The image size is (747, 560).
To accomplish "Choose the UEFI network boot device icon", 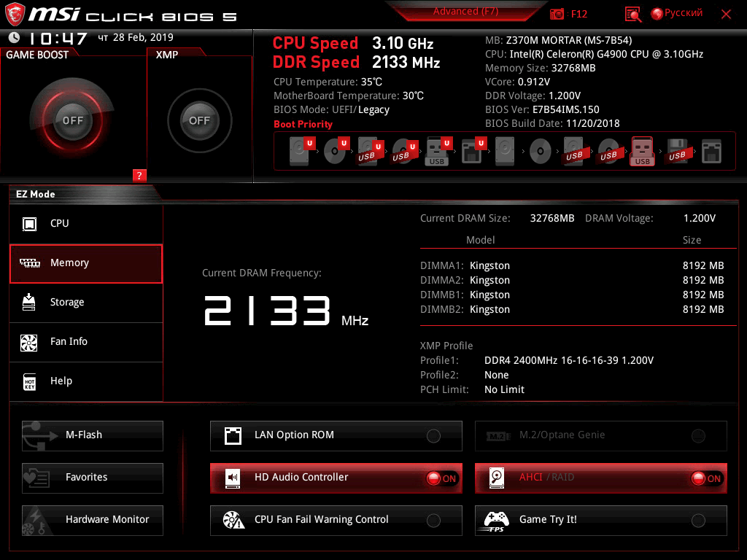I will 473,152.
